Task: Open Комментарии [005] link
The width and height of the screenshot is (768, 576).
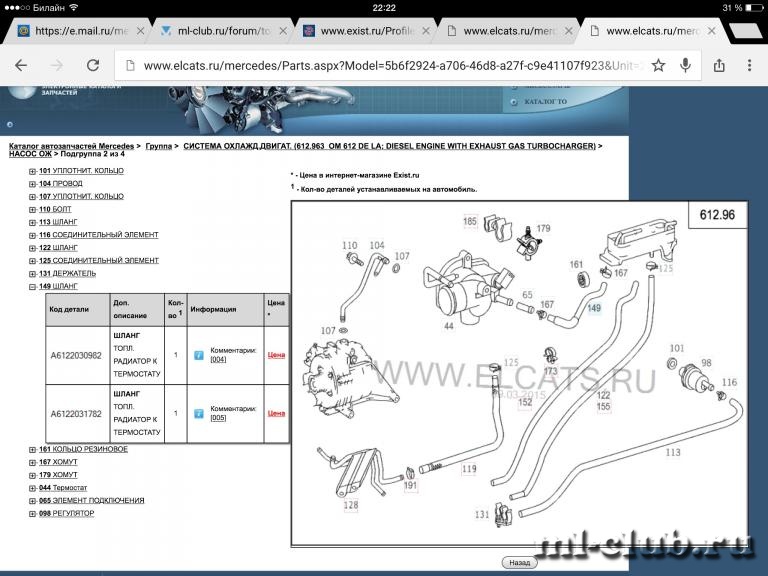Action: (218, 418)
